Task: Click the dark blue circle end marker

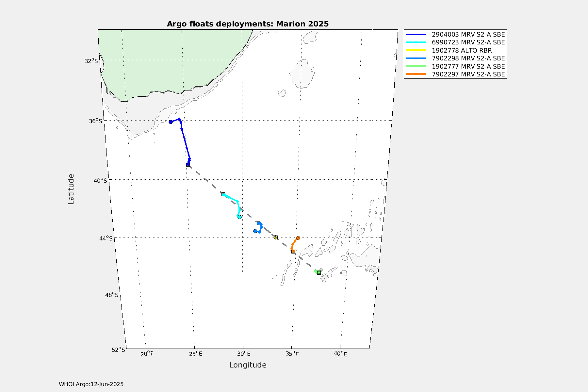Action: point(171,122)
